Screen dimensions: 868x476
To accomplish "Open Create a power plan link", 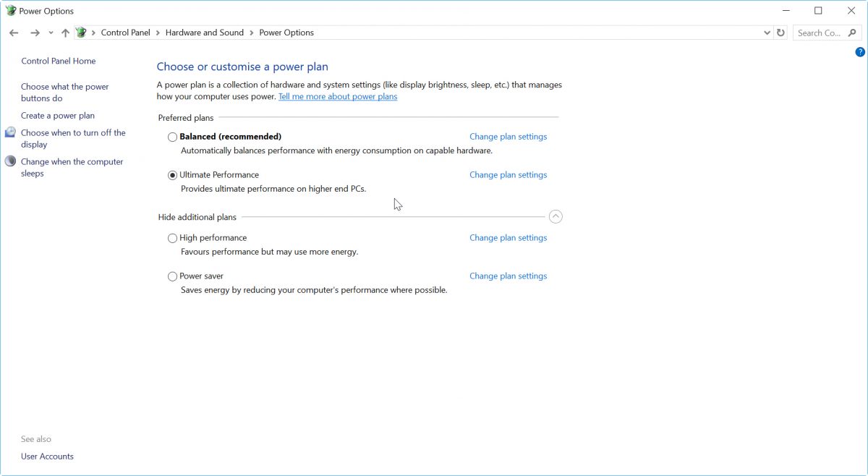I will point(58,116).
